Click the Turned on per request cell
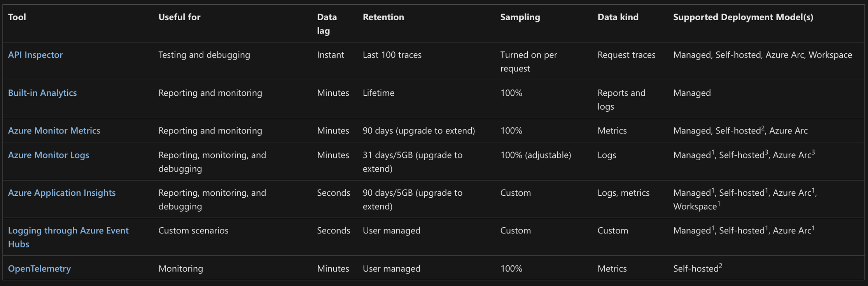868x286 pixels. coord(528,61)
